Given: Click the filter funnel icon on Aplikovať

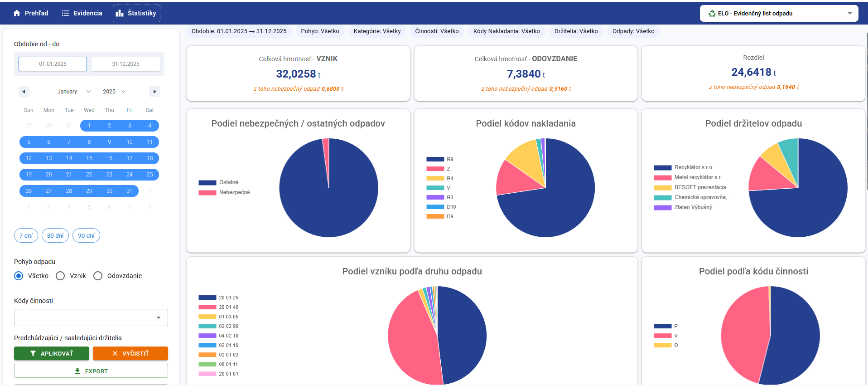Looking at the screenshot, I should point(33,353).
